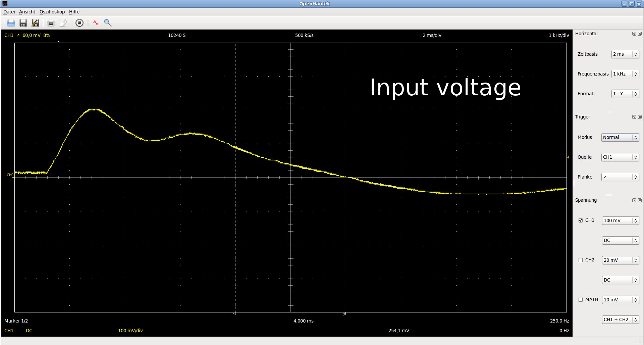This screenshot has width=644, height=345.
Task: Open the Zeitbasis 2 ms dropdown
Action: click(x=625, y=54)
